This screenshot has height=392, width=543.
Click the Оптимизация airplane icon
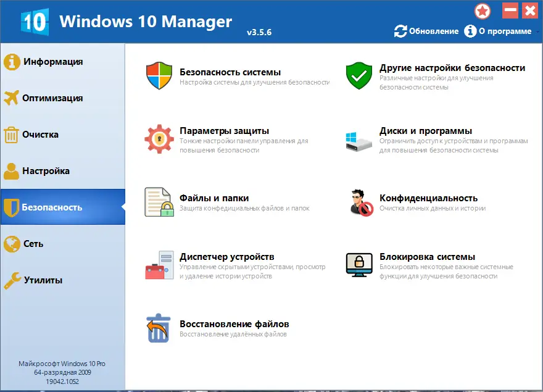(x=12, y=98)
